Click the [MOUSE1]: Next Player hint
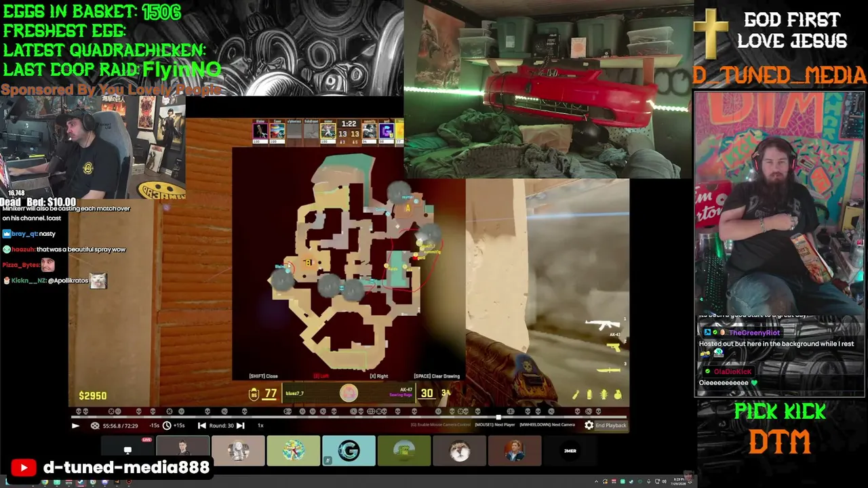Viewport: 868px width, 488px height. pos(496,425)
